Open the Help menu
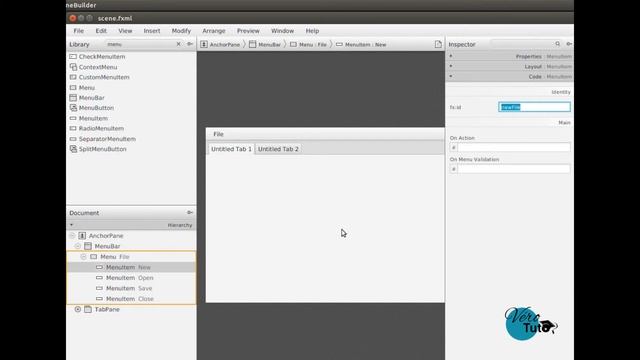The width and height of the screenshot is (640, 360). 312,31
